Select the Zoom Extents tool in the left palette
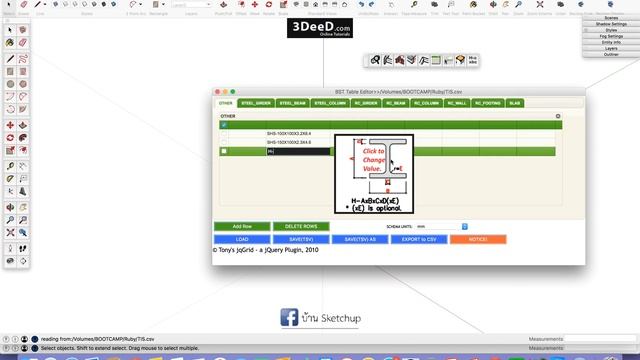The image size is (640, 360). coord(10,233)
